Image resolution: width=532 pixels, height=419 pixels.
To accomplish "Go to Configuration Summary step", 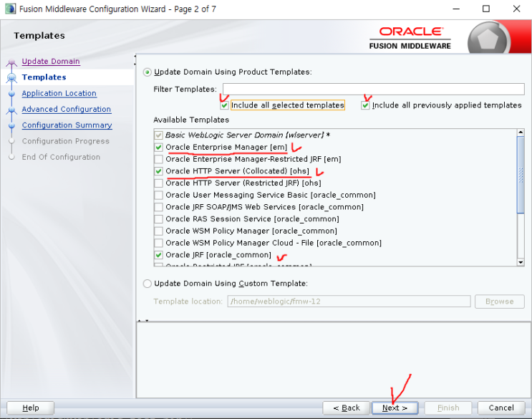I will coord(67,125).
